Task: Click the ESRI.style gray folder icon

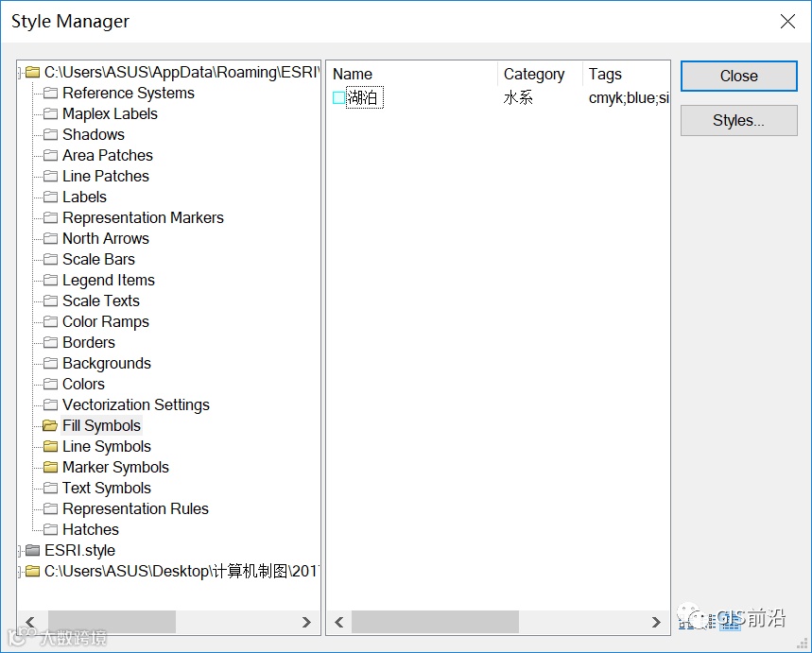Action: 33,550
